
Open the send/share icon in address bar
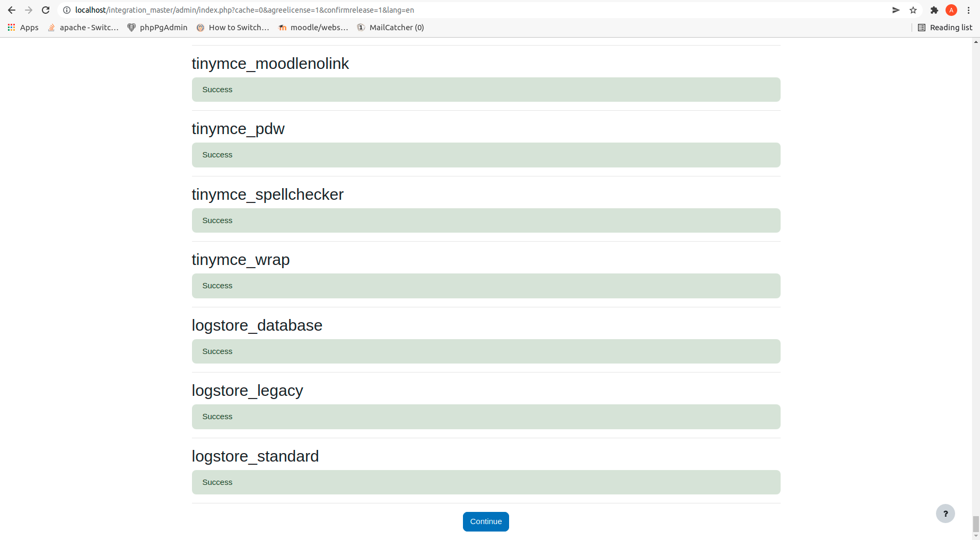[x=896, y=10]
